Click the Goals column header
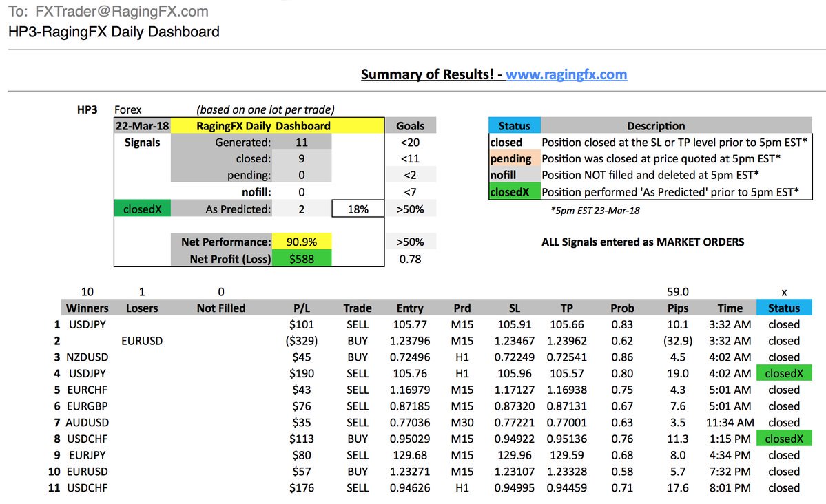Viewport: 826px width, 504px height. click(411, 126)
